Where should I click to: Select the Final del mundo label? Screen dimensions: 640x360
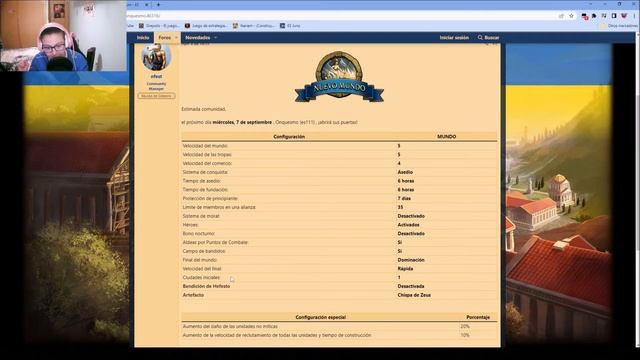(x=200, y=260)
